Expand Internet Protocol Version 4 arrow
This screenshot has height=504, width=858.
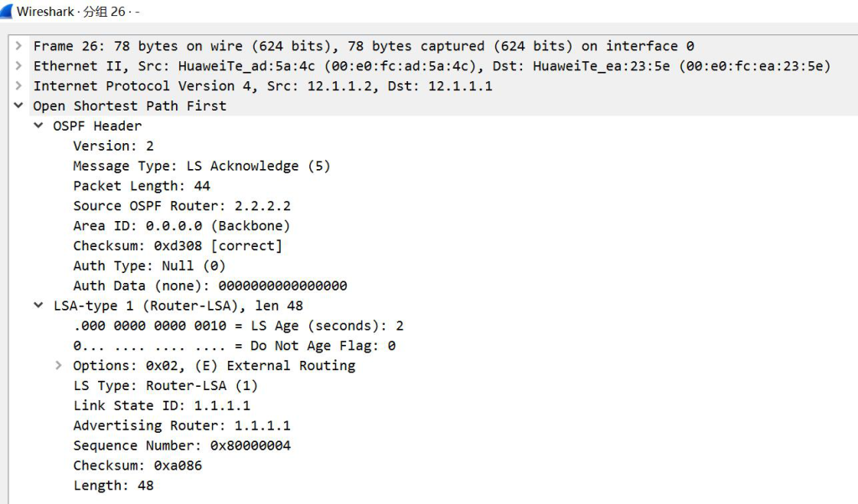point(18,85)
